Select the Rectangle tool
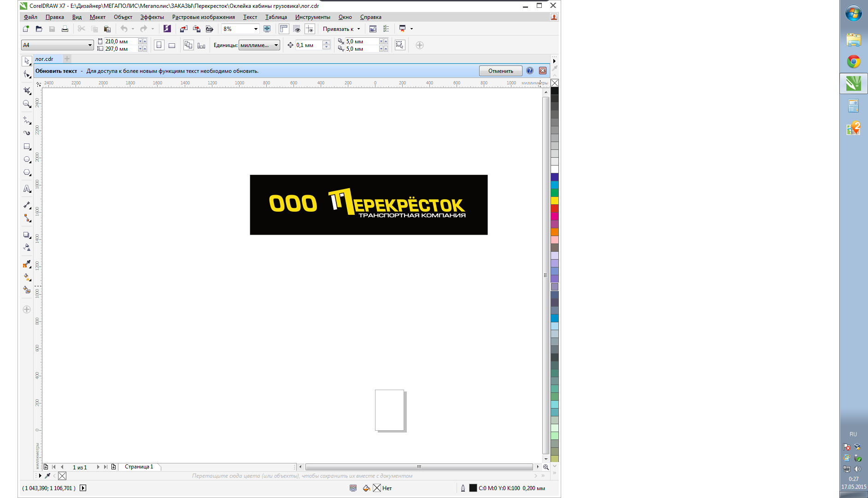 click(27, 147)
